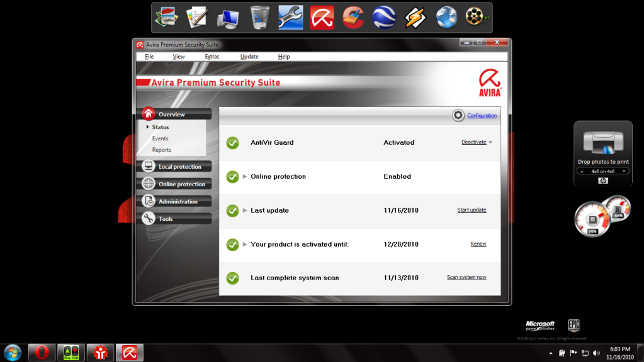Click the Configuration link
Viewport: 644px width, 362px height.
pyautogui.click(x=482, y=115)
